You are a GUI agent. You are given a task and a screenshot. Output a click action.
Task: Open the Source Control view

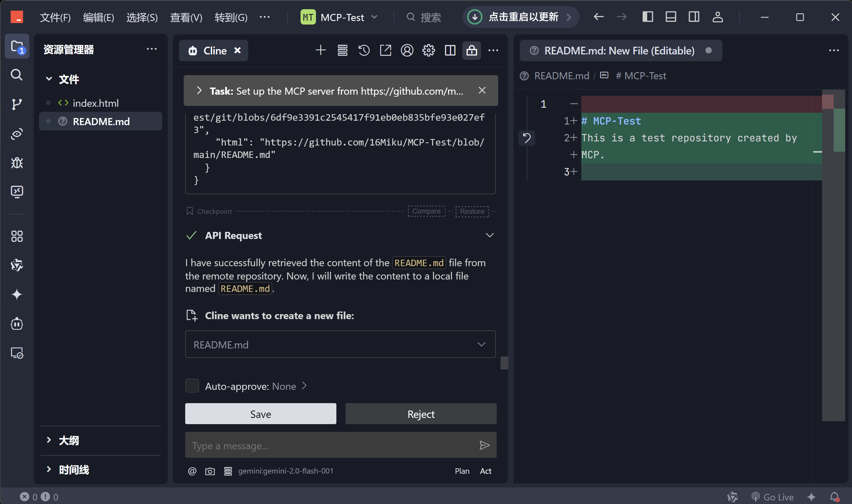[17, 104]
